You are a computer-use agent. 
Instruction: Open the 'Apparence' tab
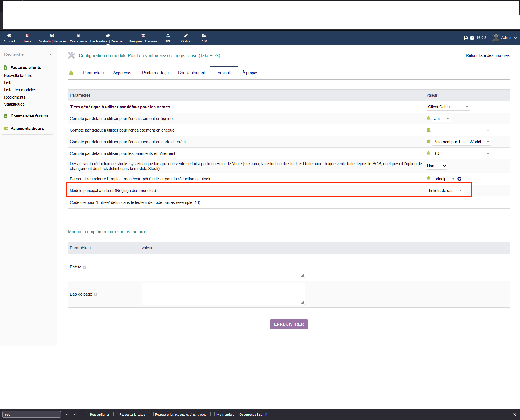(x=123, y=73)
